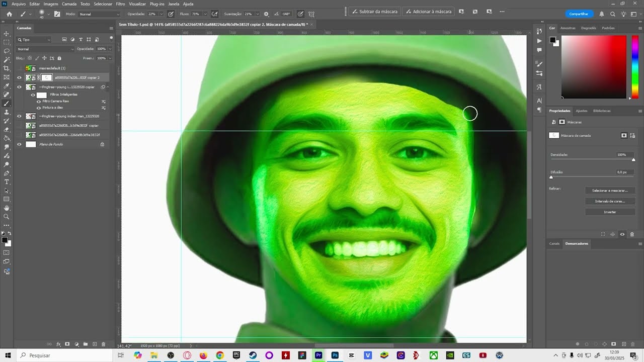Hide the Plano de Fundo layer
This screenshot has width=644, height=362.
[x=19, y=144]
